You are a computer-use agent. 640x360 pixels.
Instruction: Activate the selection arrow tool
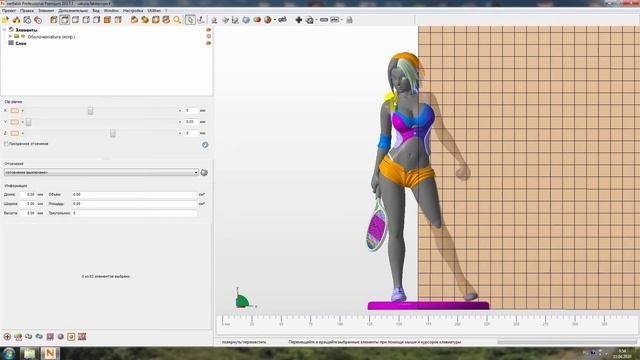coord(190,20)
